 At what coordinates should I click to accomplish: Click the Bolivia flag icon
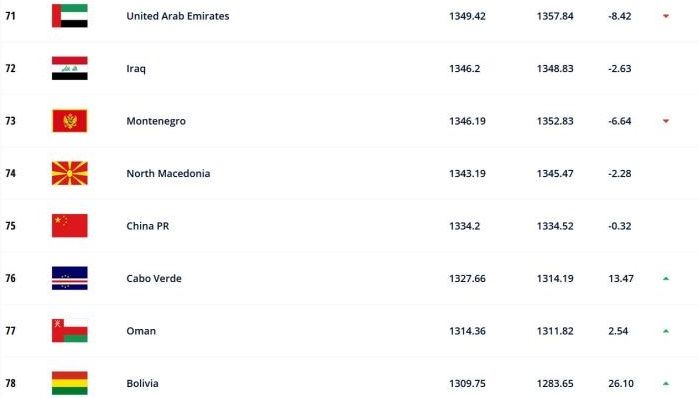[70, 383]
